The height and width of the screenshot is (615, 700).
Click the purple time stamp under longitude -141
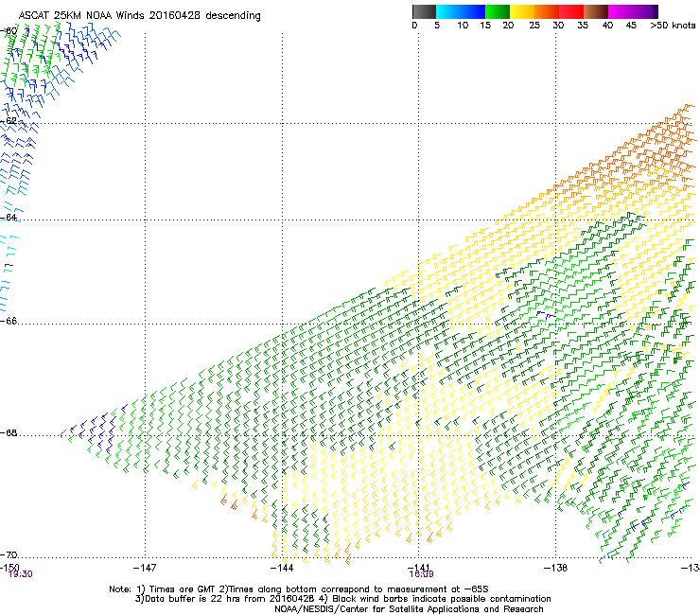(421, 574)
